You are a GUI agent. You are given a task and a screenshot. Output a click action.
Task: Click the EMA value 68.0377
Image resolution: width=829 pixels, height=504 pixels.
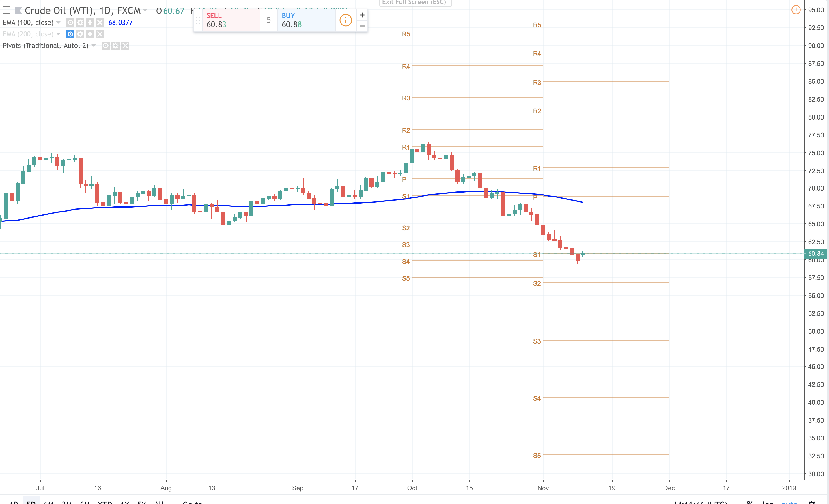pos(120,23)
